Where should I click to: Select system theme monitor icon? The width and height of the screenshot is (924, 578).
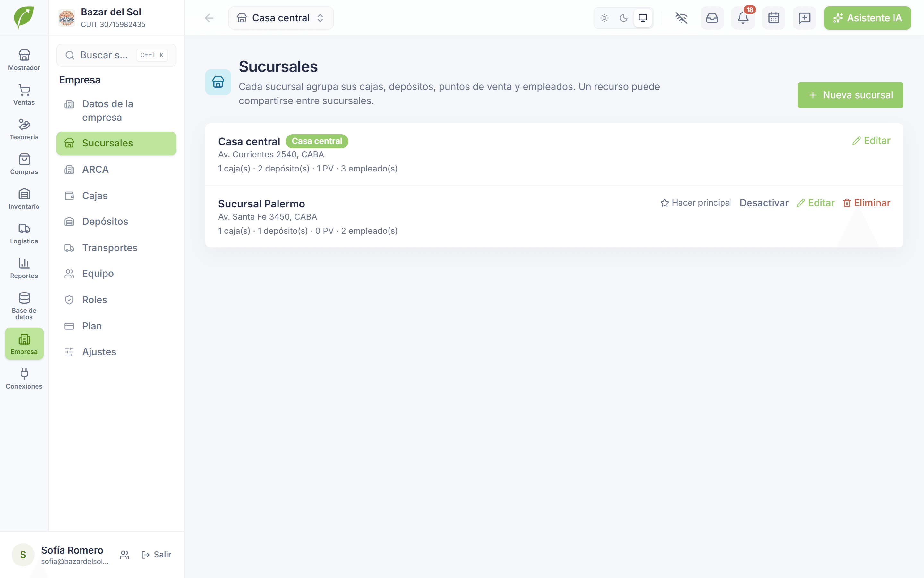pos(643,18)
